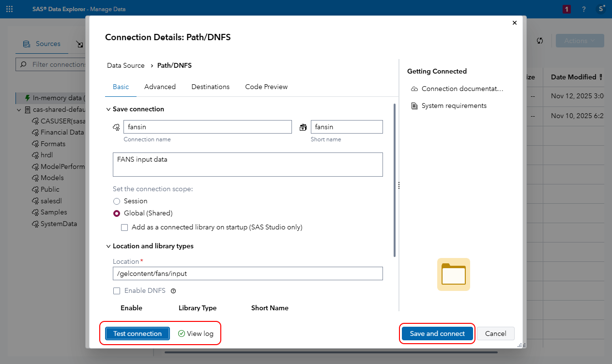
Task: Open the Enable DNFS help icon
Action: [x=173, y=290]
